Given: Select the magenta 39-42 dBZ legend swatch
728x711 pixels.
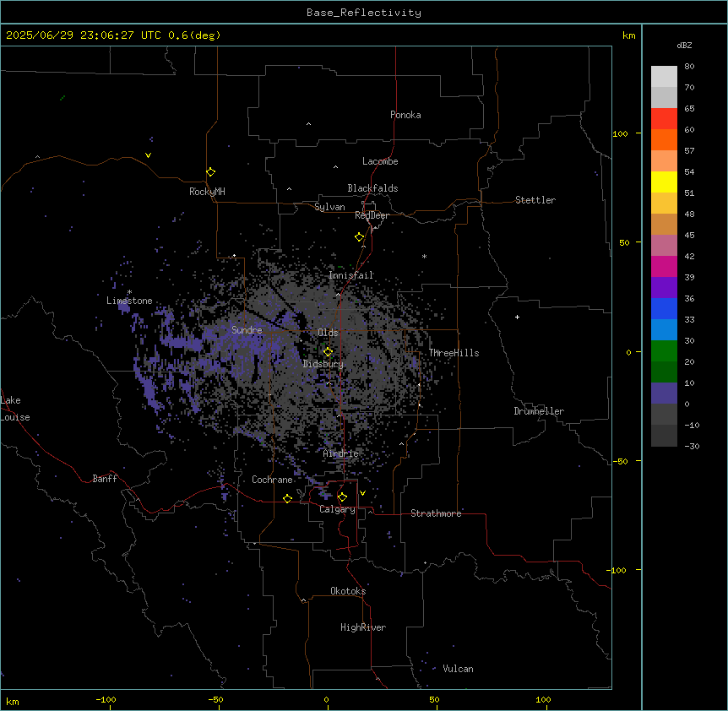Looking at the screenshot, I should (x=664, y=266).
